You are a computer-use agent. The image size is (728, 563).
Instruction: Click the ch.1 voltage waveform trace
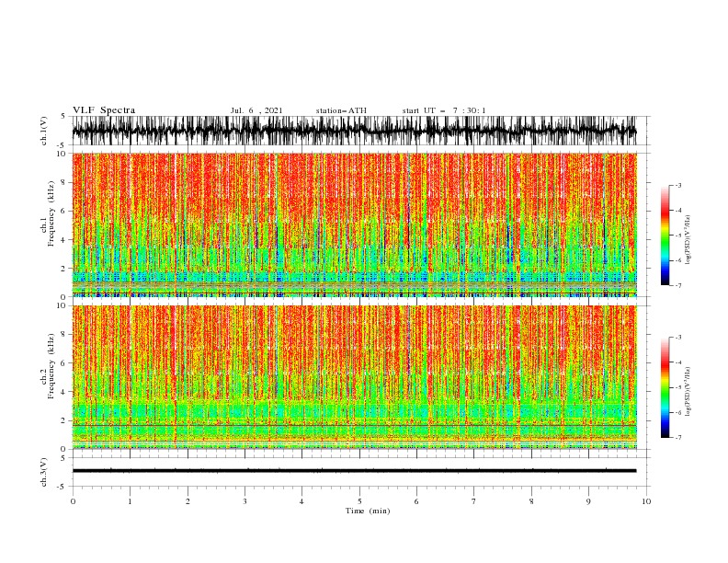(355, 131)
